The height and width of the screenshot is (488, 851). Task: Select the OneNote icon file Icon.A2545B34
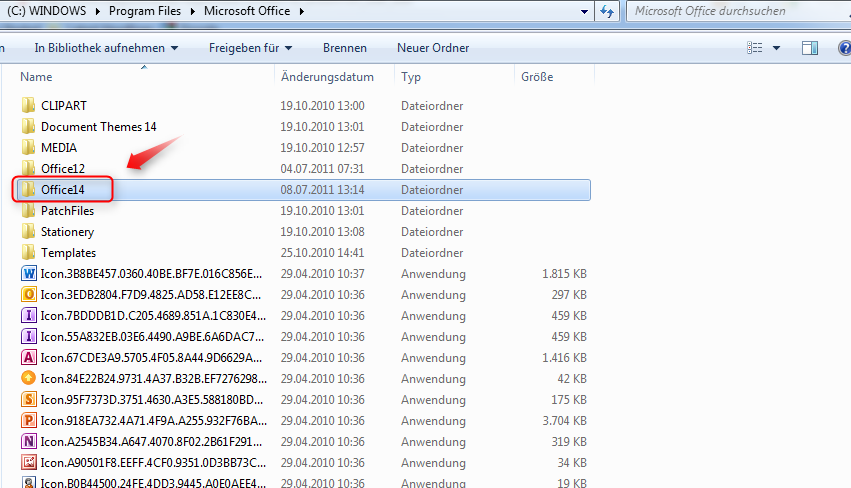point(150,441)
